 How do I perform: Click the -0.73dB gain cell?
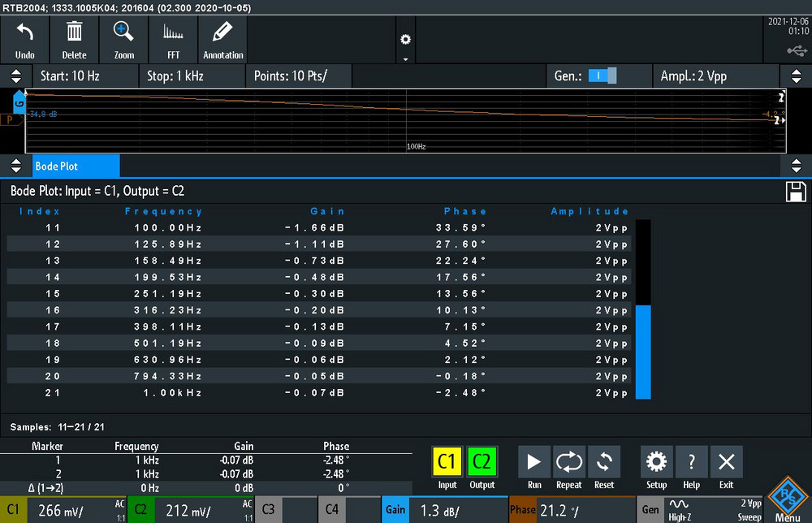tap(314, 261)
